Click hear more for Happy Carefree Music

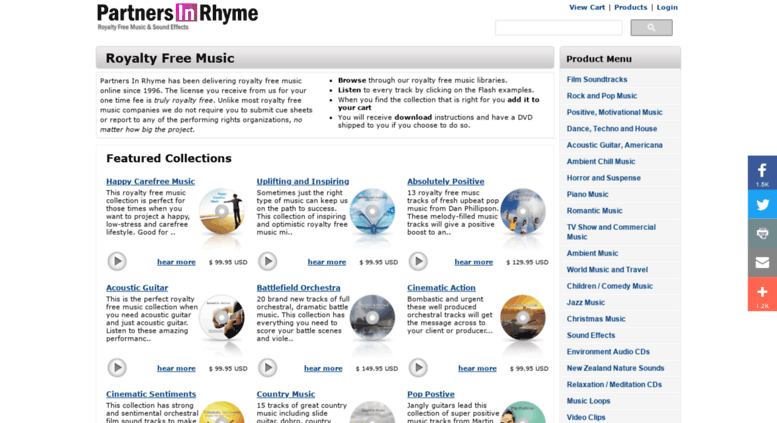pyautogui.click(x=176, y=262)
